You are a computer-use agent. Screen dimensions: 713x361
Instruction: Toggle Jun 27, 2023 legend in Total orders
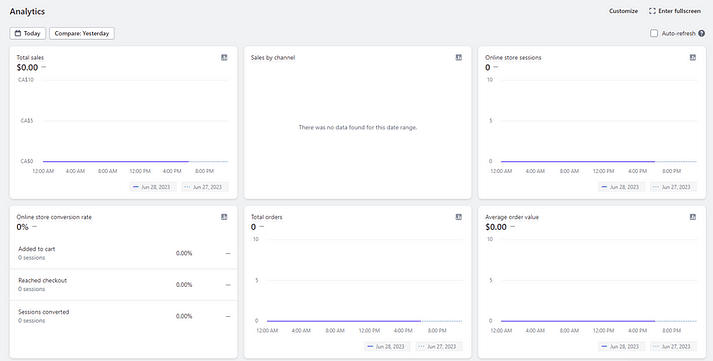pos(439,346)
